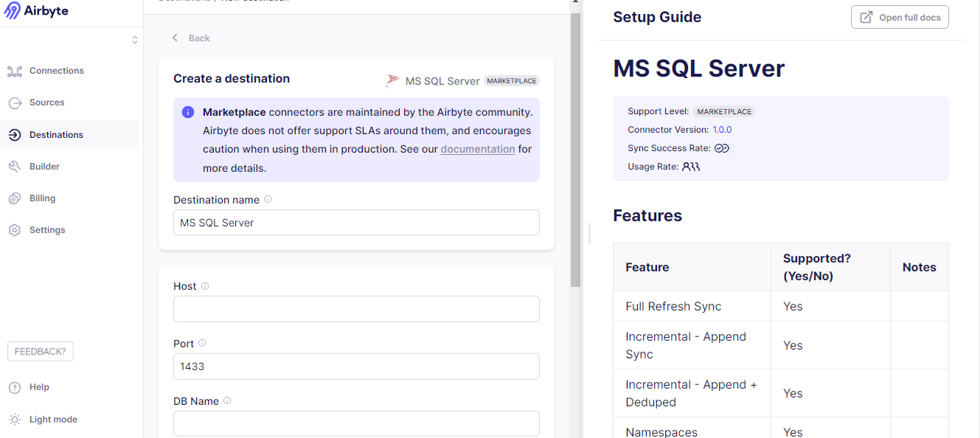Click the Namespaces table cell
980x438 pixels.
[692, 429]
